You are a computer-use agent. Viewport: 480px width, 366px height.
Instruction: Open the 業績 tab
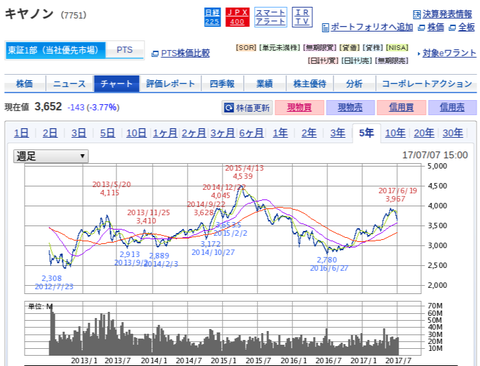(265, 84)
